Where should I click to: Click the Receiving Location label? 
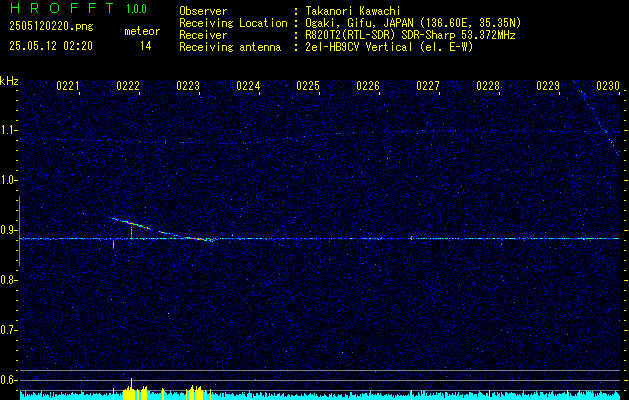[233, 24]
